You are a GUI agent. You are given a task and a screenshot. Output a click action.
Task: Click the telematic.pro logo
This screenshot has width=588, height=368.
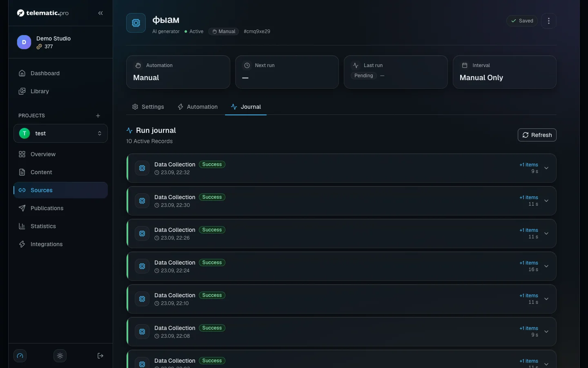click(43, 13)
